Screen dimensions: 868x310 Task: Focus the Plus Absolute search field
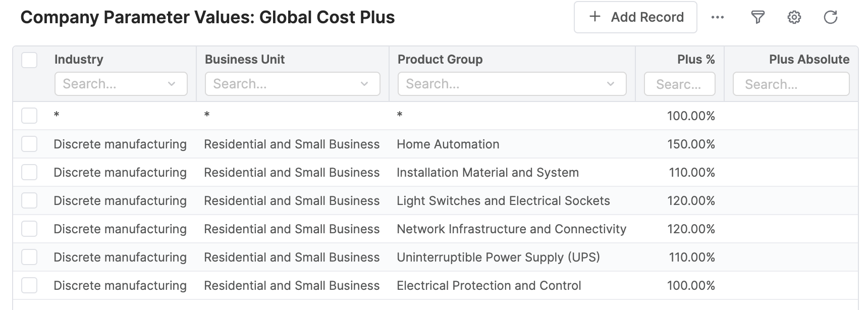pos(791,84)
